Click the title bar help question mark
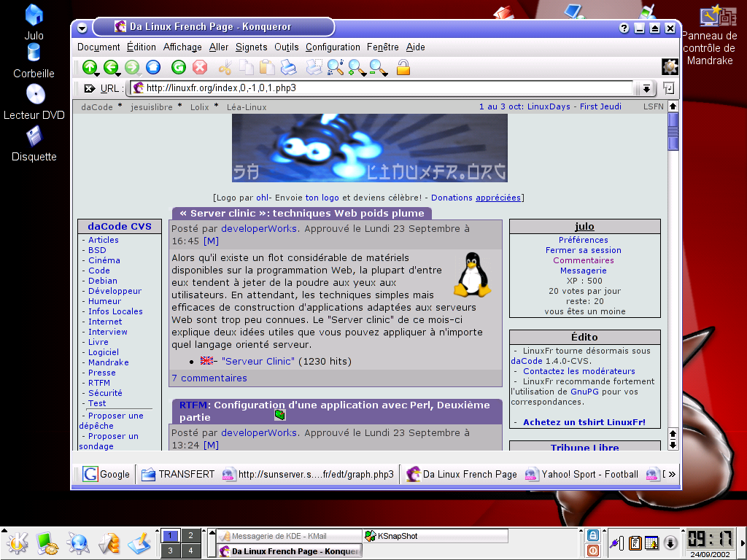 click(624, 28)
